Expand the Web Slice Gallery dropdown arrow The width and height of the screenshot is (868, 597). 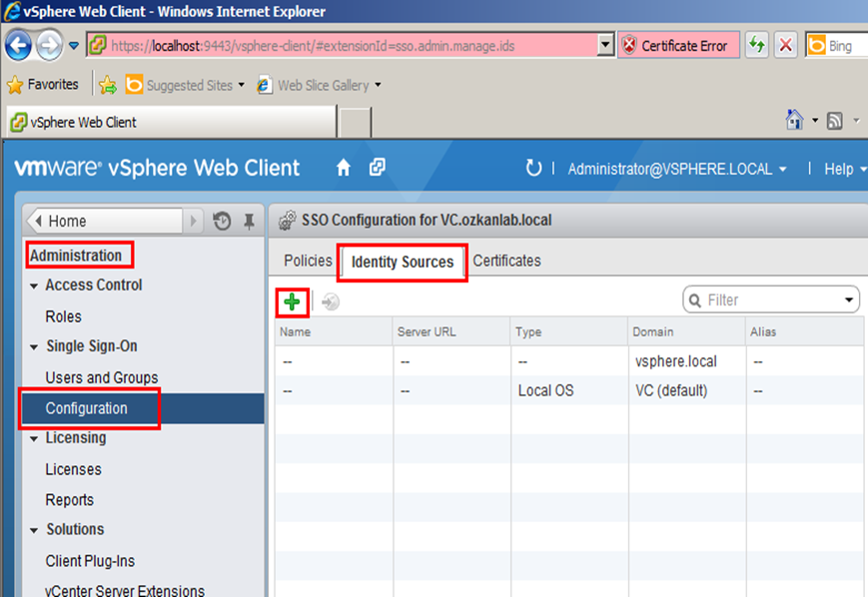[379, 85]
